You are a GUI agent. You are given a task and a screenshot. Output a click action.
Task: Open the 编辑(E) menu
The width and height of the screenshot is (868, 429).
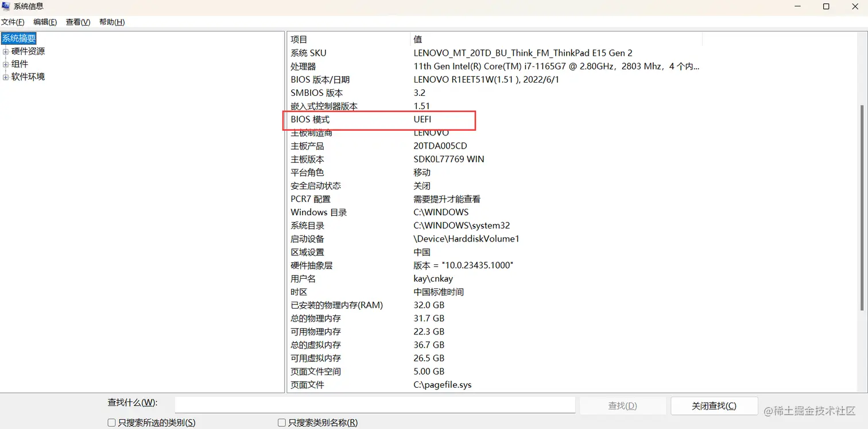point(45,22)
